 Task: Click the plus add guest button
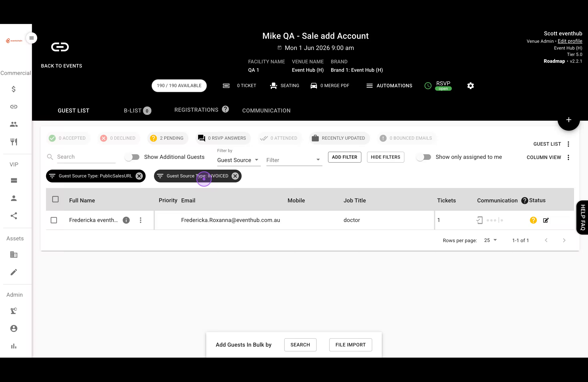tap(569, 120)
